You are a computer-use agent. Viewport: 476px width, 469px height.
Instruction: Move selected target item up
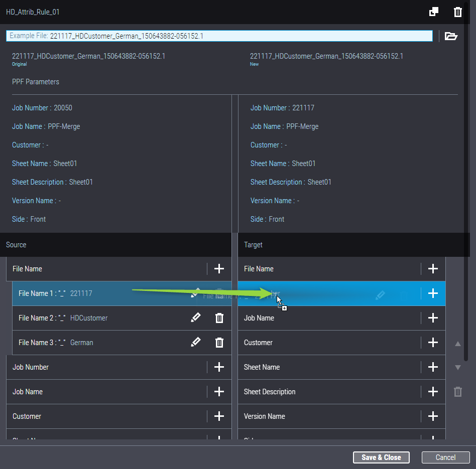pyautogui.click(x=457, y=344)
